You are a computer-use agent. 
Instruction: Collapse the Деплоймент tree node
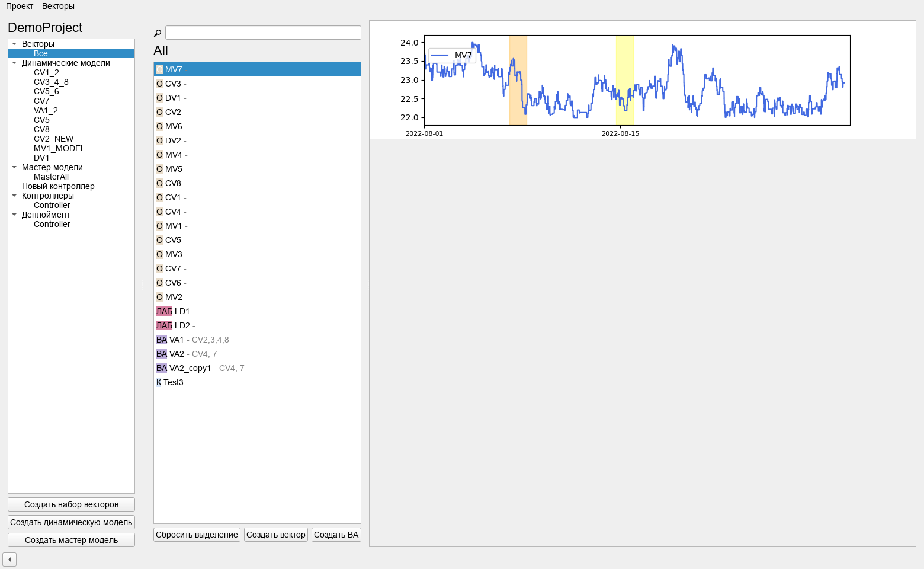coord(14,215)
